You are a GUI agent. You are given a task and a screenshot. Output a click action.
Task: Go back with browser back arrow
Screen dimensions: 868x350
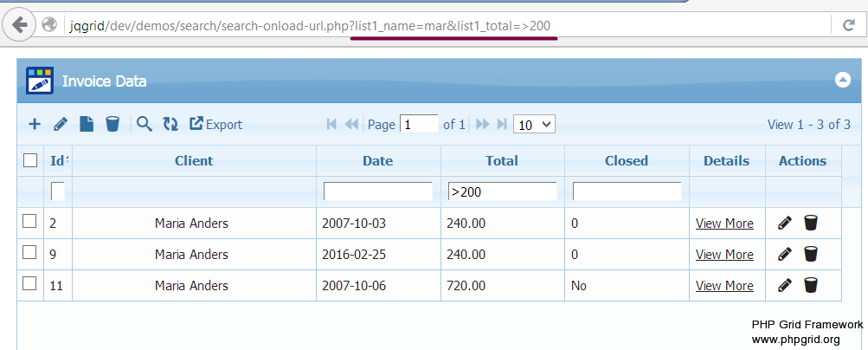coord(20,24)
